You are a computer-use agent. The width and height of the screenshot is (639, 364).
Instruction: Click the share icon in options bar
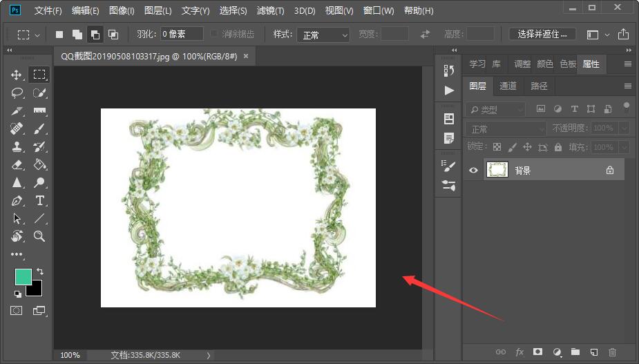[623, 35]
